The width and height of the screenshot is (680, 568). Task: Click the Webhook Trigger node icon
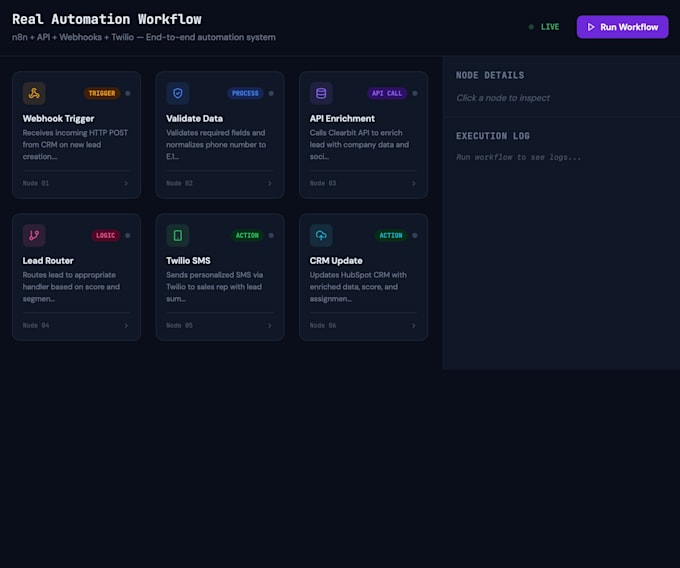34,93
